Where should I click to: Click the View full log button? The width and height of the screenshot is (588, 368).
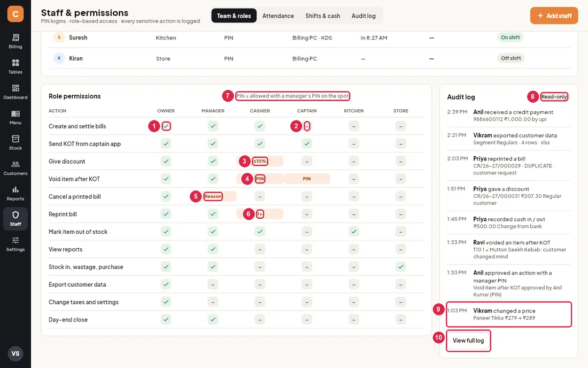coord(468,341)
